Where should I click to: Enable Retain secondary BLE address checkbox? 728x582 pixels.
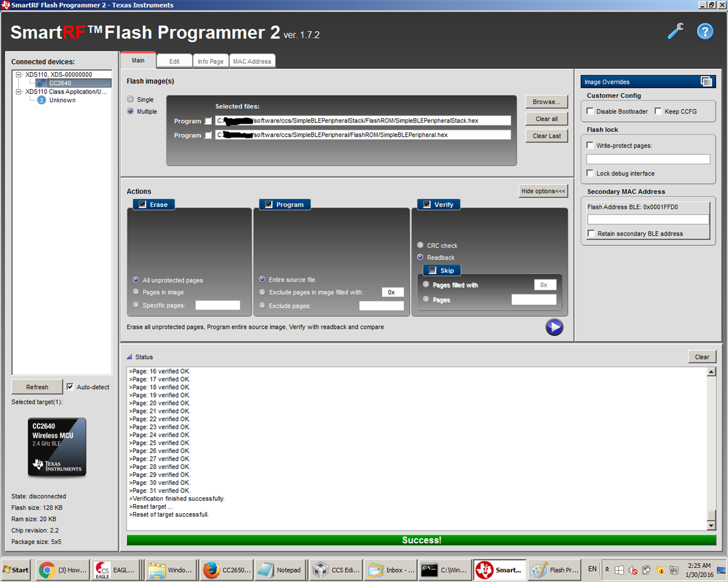pos(591,234)
